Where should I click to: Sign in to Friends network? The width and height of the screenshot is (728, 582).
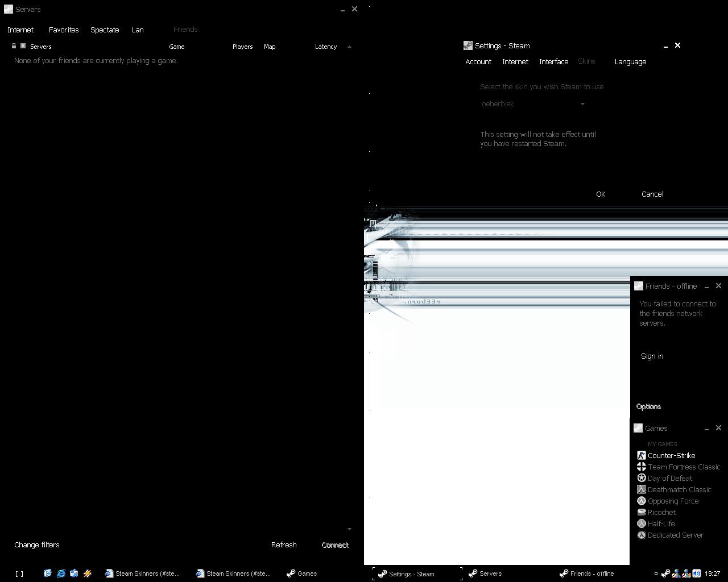(x=652, y=356)
